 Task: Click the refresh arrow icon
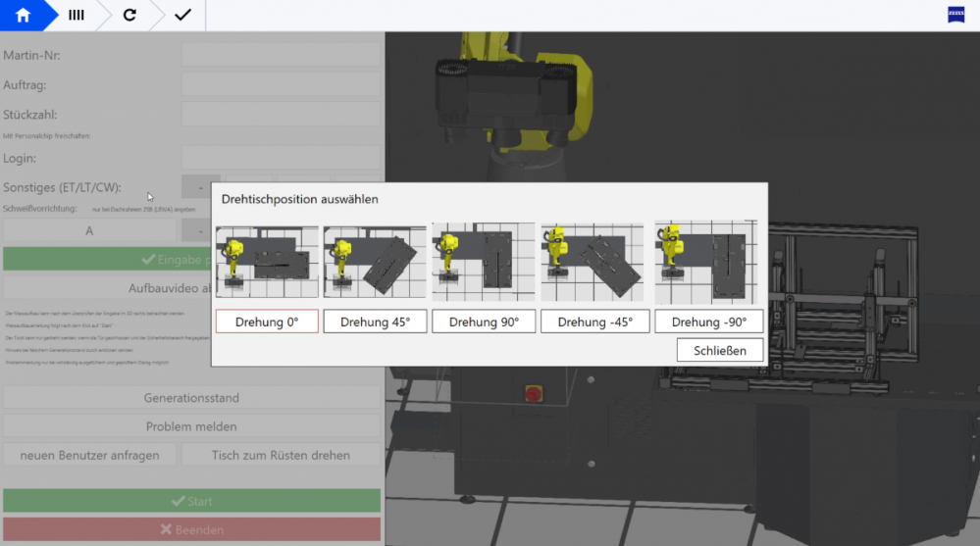(129, 16)
